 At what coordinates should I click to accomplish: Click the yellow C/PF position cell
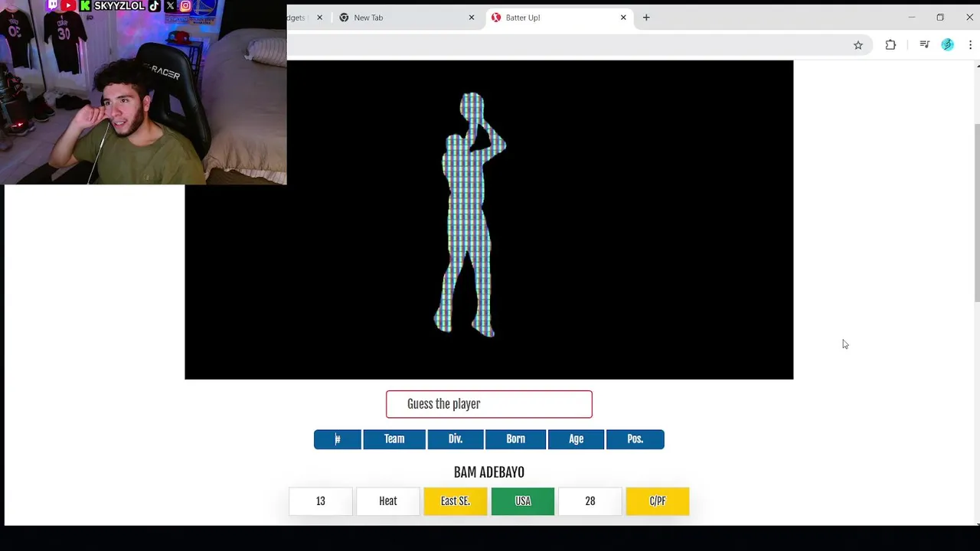coord(658,501)
